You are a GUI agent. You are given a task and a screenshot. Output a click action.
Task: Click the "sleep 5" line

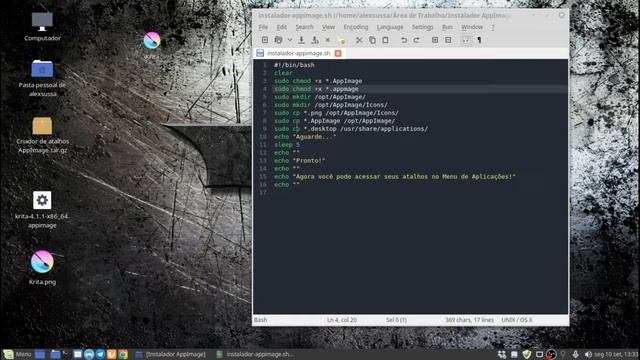[x=287, y=144]
